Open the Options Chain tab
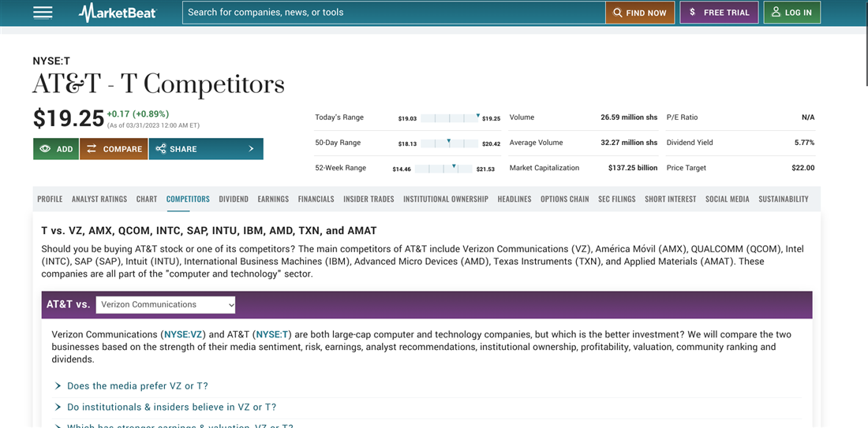 coord(565,199)
